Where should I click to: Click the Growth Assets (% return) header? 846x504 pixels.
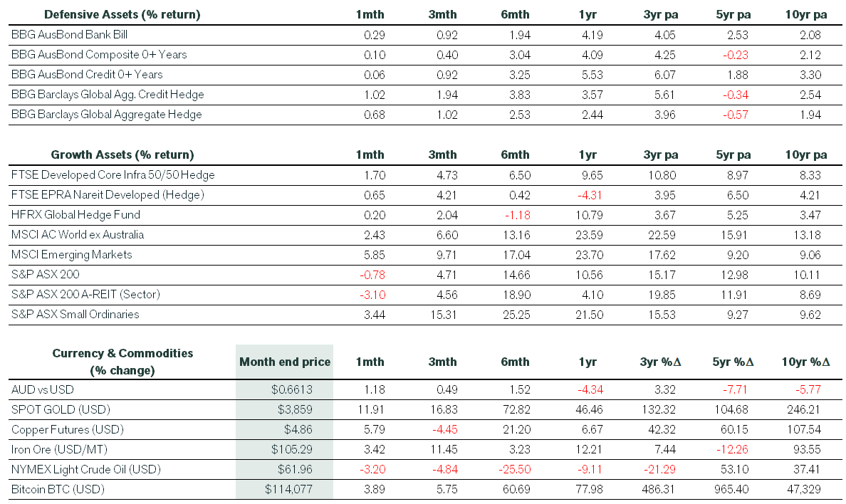122,154
